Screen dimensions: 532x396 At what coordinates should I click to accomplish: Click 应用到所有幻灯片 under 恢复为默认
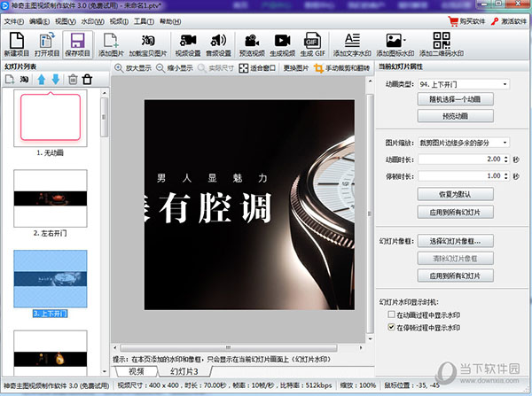point(456,213)
